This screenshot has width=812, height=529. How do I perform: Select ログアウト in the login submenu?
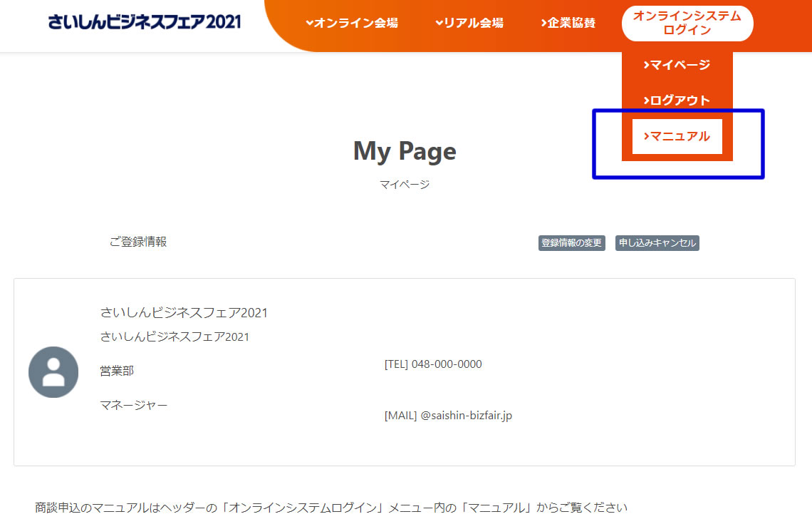tap(677, 101)
